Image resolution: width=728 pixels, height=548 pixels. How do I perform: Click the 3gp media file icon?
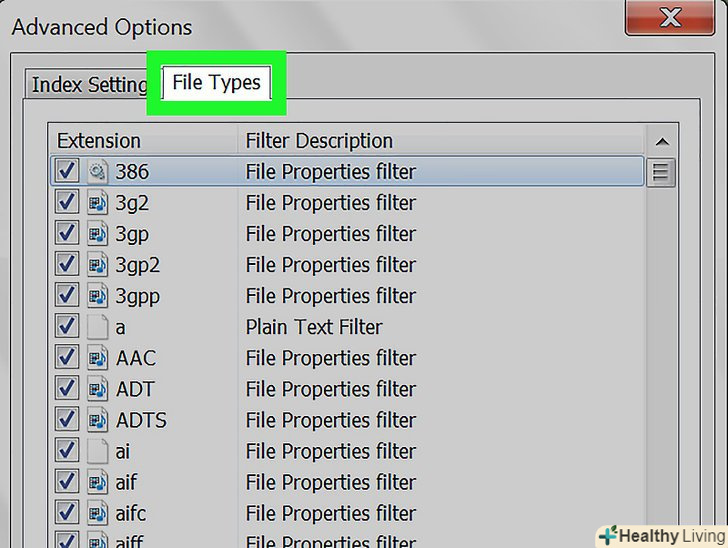tap(97, 234)
